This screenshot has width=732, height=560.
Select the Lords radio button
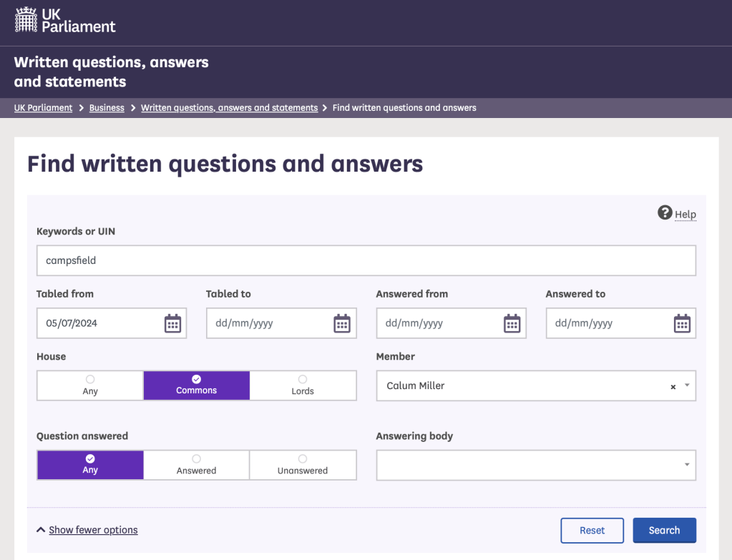click(x=303, y=385)
